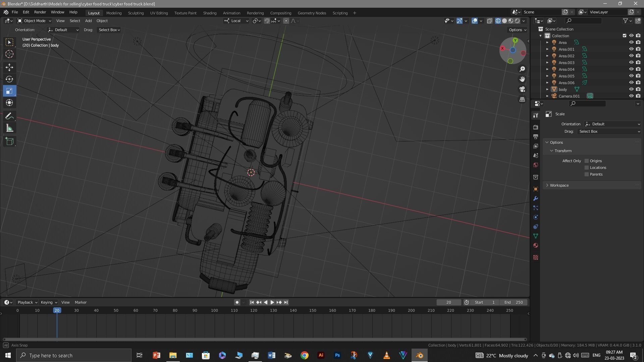This screenshot has width=644, height=362.
Task: Open the Material properties tab
Action: (x=536, y=245)
